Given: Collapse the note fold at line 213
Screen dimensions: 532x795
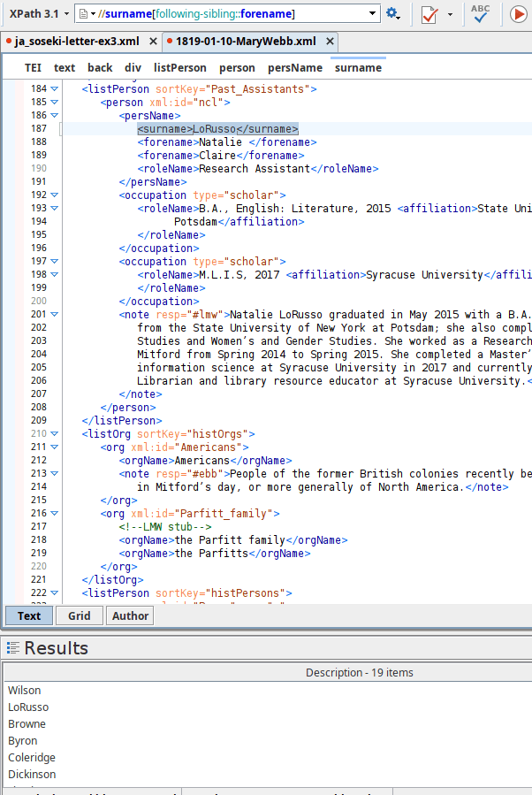Looking at the screenshot, I should click(54, 473).
